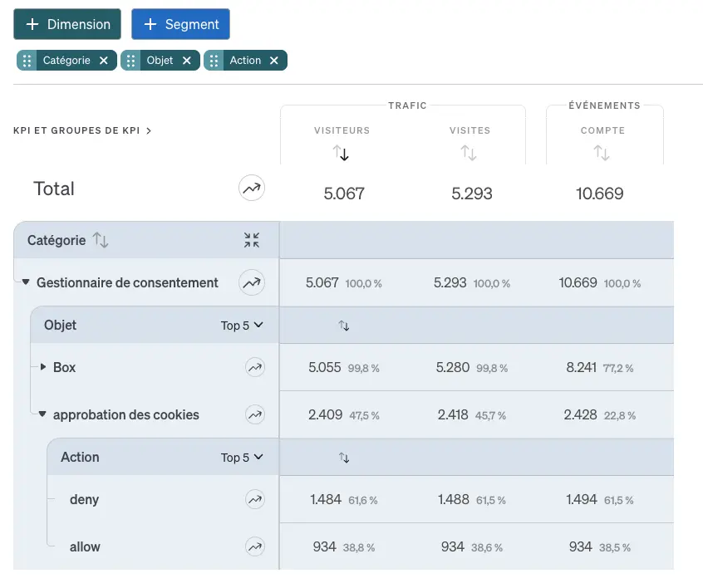The height and width of the screenshot is (588, 703).
Task: Remove the Objet dimension chip
Action: 187,61
